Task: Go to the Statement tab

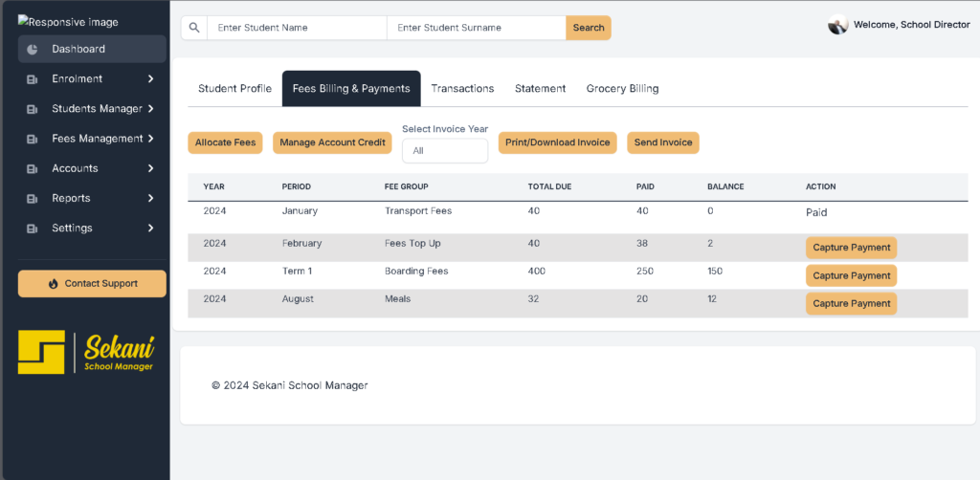Action: click(540, 89)
